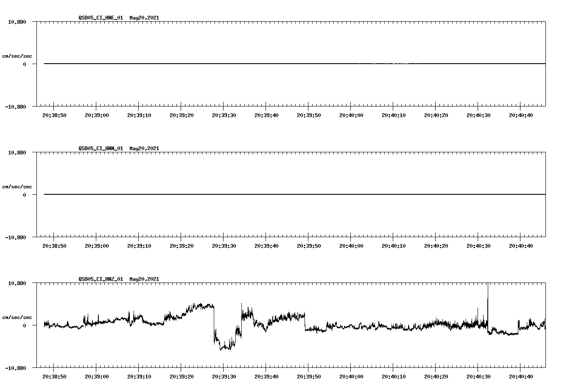The height and width of the screenshot is (392, 576).
Task: Select the QSD05_CI_HNZ_01 May20,2021 plot title
Action: pyautogui.click(x=119, y=279)
